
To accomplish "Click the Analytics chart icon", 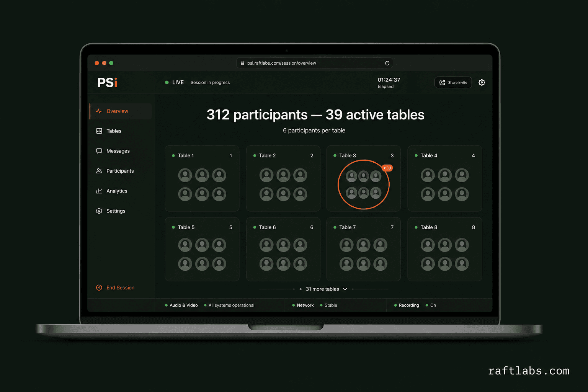I will pos(99,191).
